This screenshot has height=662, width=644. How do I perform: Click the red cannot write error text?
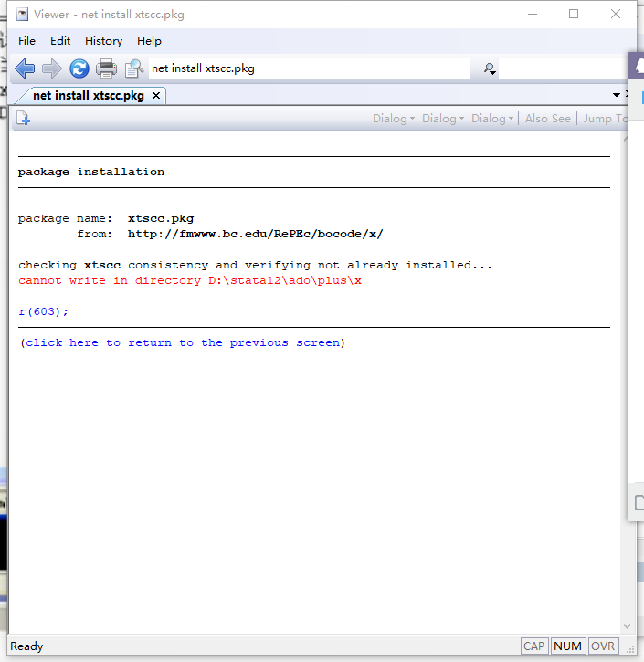pos(190,280)
